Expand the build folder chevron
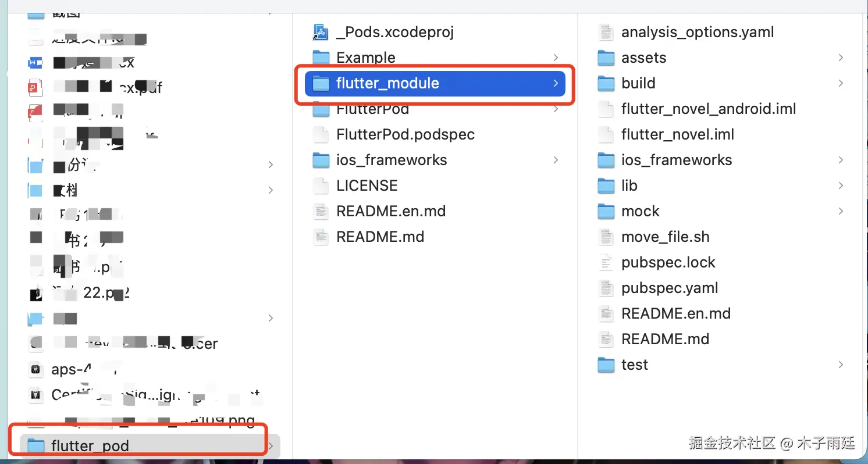The image size is (868, 464). click(x=841, y=83)
